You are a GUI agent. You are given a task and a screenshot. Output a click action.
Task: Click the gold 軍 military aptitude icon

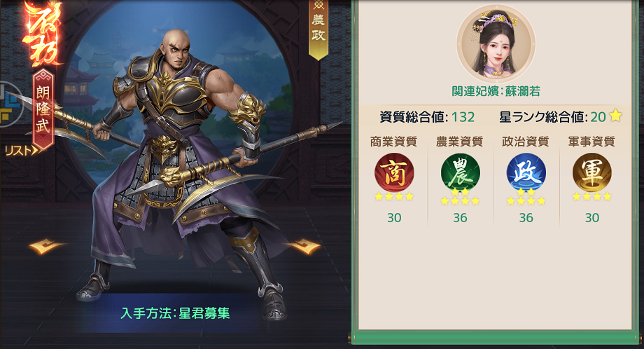pos(591,172)
